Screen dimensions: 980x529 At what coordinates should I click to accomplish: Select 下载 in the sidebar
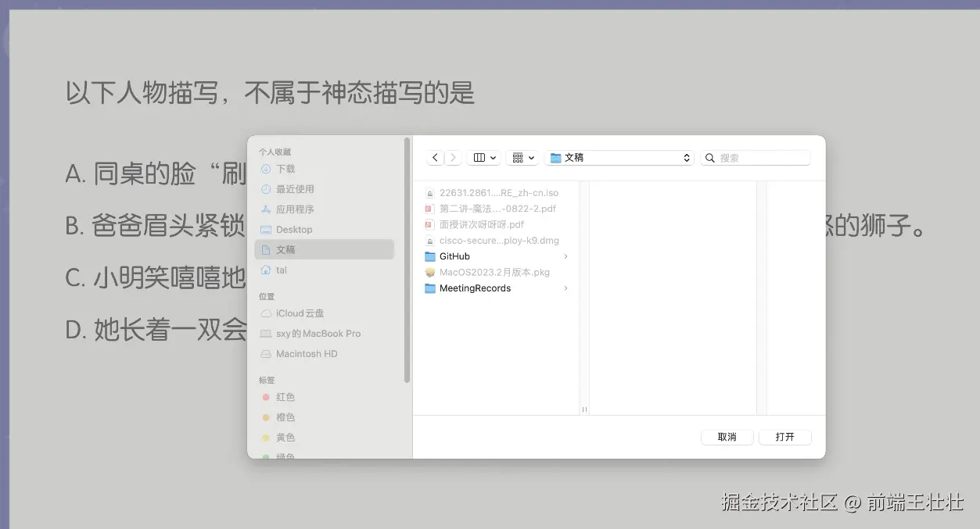[x=324, y=169]
